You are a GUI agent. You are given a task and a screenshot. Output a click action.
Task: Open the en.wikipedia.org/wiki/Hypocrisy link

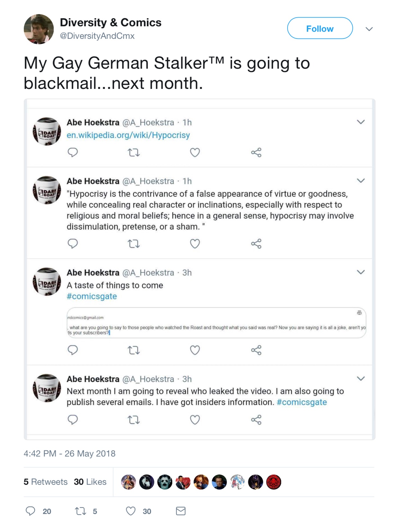point(128,135)
